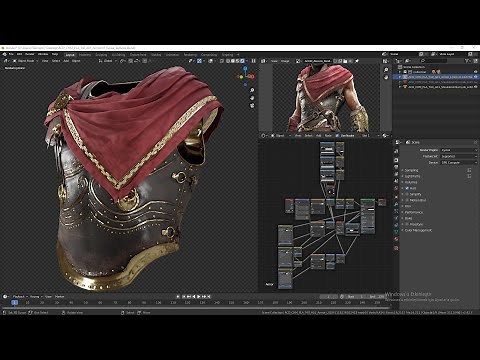Image resolution: width=480 pixels, height=360 pixels.
Task: Open the Render menu
Action: pos(30,54)
